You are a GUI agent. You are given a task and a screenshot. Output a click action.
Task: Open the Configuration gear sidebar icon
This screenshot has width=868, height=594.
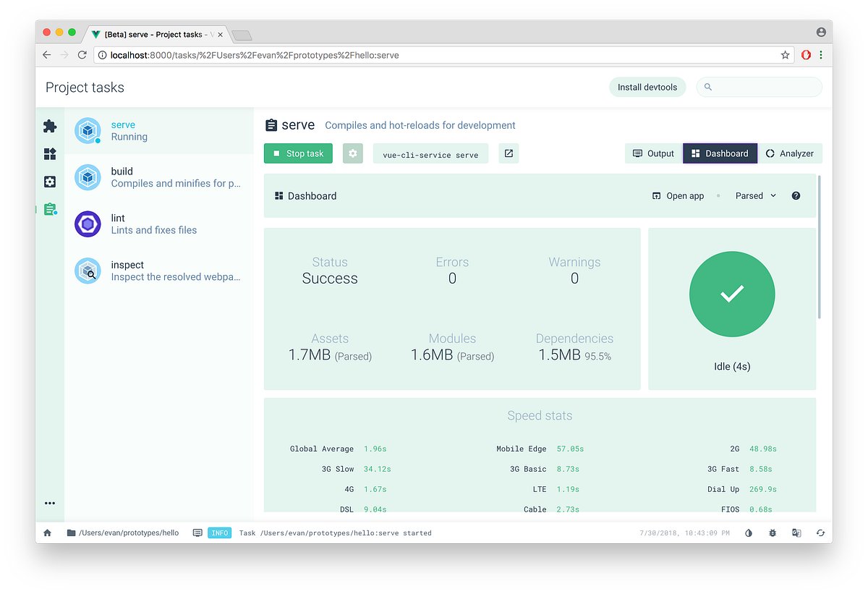pos(50,182)
